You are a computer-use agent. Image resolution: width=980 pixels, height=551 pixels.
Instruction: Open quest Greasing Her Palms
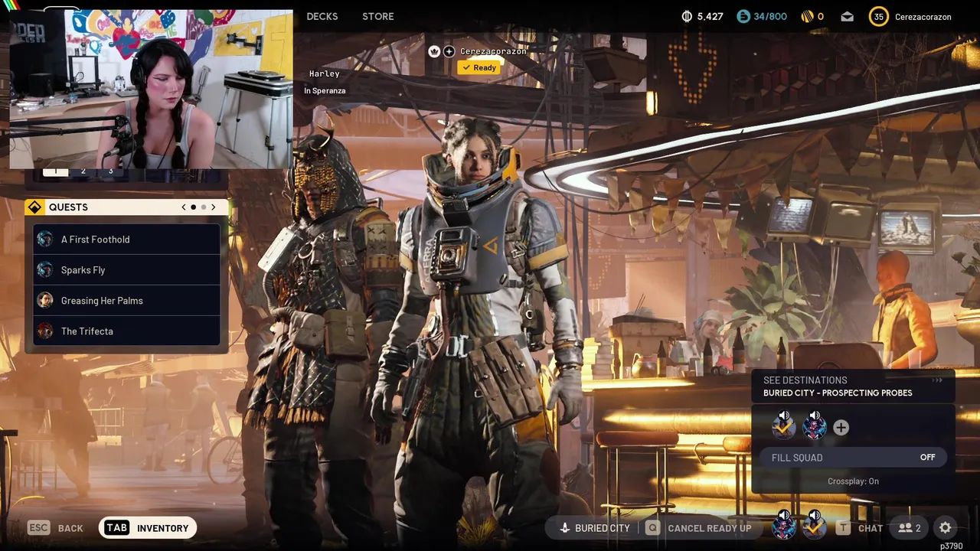(x=126, y=300)
